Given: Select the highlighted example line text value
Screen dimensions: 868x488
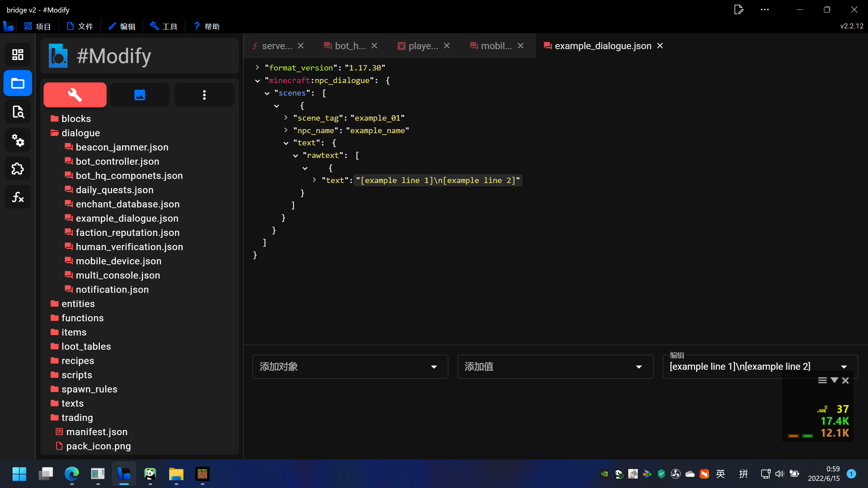Looking at the screenshot, I should point(438,180).
